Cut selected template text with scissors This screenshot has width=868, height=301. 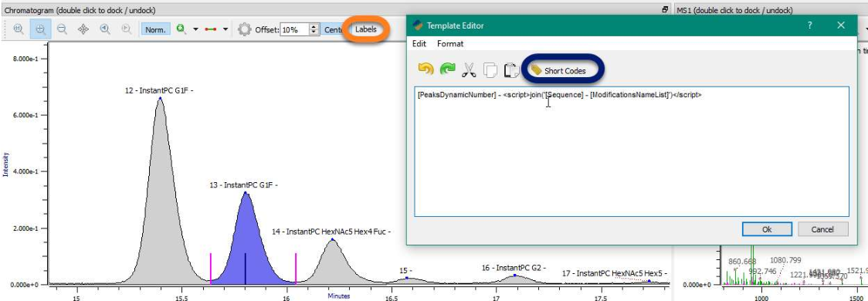(x=469, y=69)
